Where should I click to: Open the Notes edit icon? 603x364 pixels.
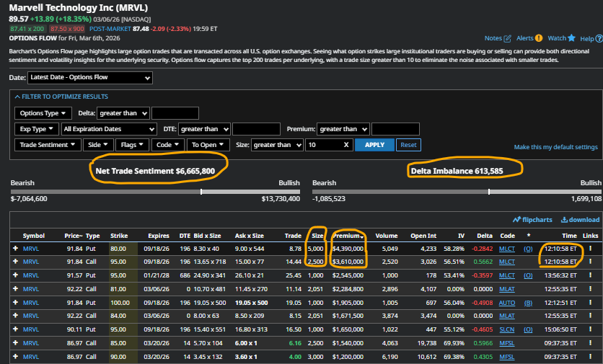[508, 38]
